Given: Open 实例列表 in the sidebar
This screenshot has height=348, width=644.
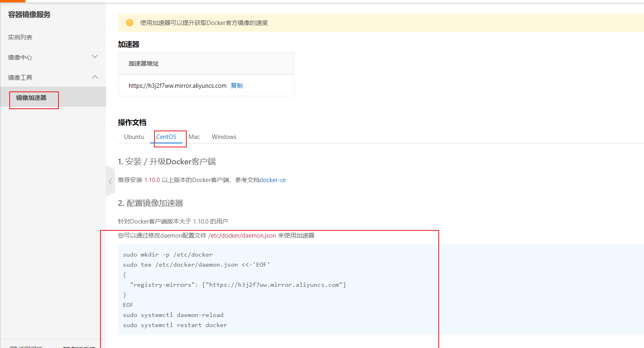Looking at the screenshot, I should coord(20,37).
